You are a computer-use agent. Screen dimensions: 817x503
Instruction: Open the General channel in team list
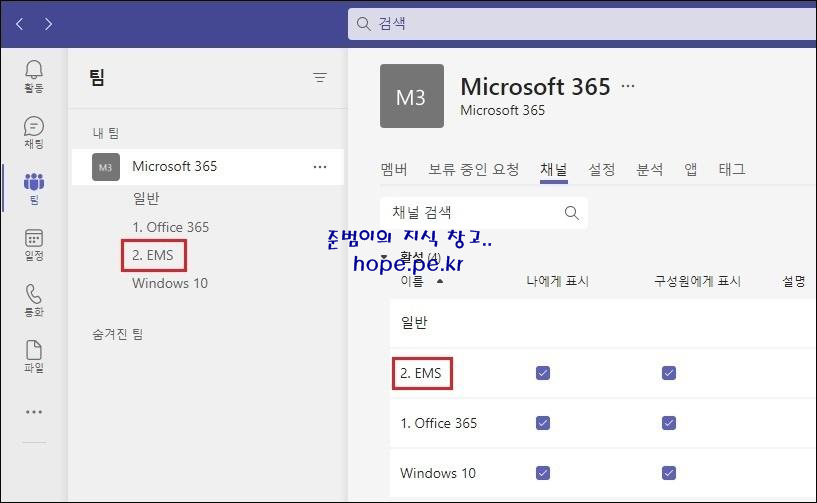[146, 199]
